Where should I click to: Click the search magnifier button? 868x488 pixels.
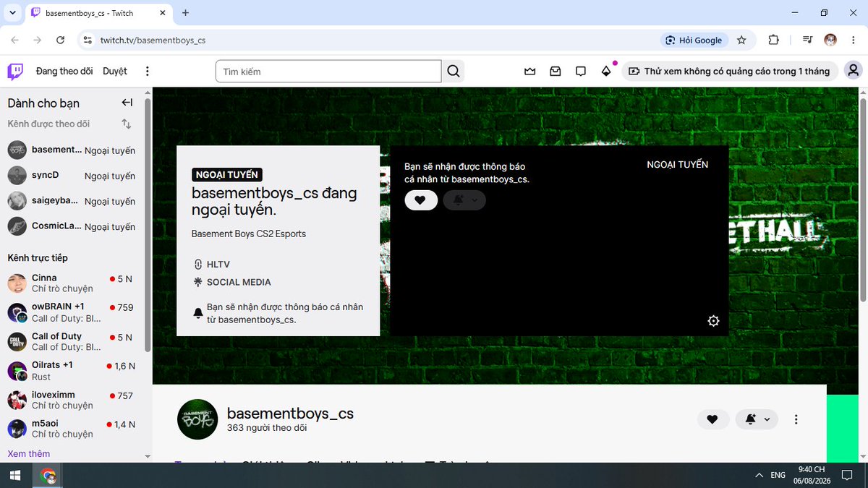[x=454, y=71]
